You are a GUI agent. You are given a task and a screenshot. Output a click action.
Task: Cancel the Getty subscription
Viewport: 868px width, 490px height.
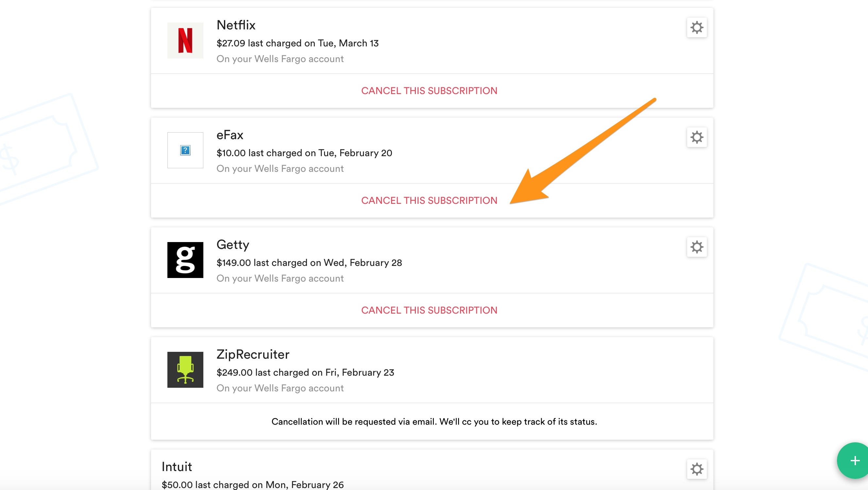pos(429,310)
